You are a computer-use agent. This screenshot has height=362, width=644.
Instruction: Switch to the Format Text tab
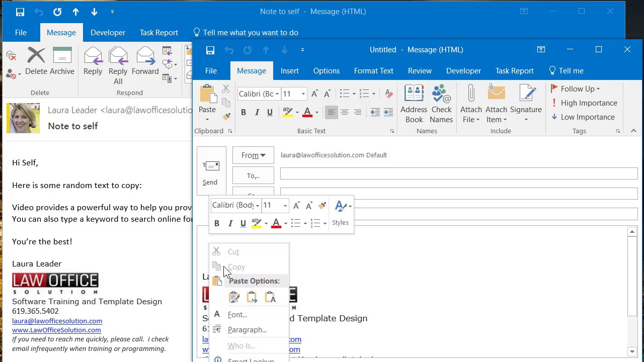[373, 71]
